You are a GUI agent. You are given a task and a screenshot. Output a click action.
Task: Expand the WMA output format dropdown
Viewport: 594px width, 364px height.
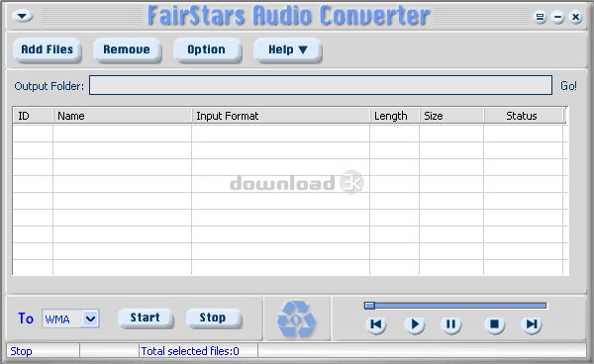pos(90,318)
